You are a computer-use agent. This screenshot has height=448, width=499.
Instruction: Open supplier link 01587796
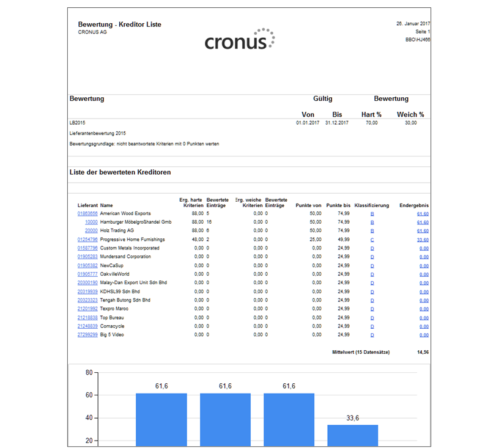point(87,248)
